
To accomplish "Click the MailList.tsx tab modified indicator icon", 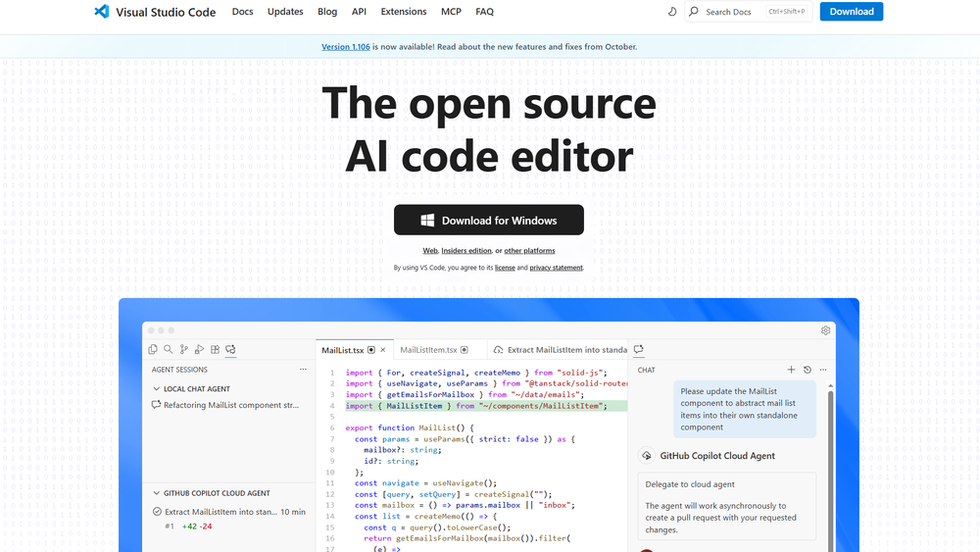I will pyautogui.click(x=371, y=350).
